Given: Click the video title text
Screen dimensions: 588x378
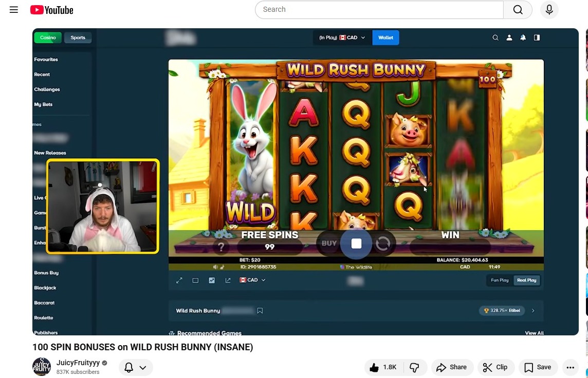Looking at the screenshot, I should [x=143, y=347].
